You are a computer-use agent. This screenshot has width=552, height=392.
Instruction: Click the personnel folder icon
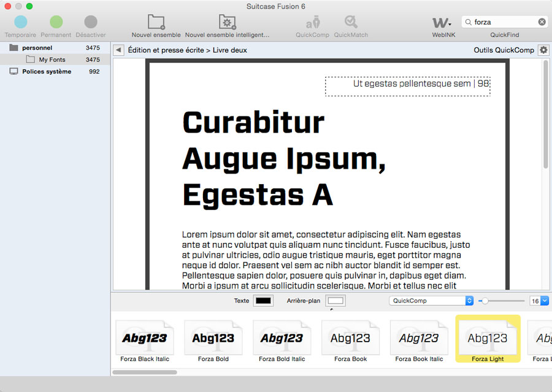(x=13, y=48)
